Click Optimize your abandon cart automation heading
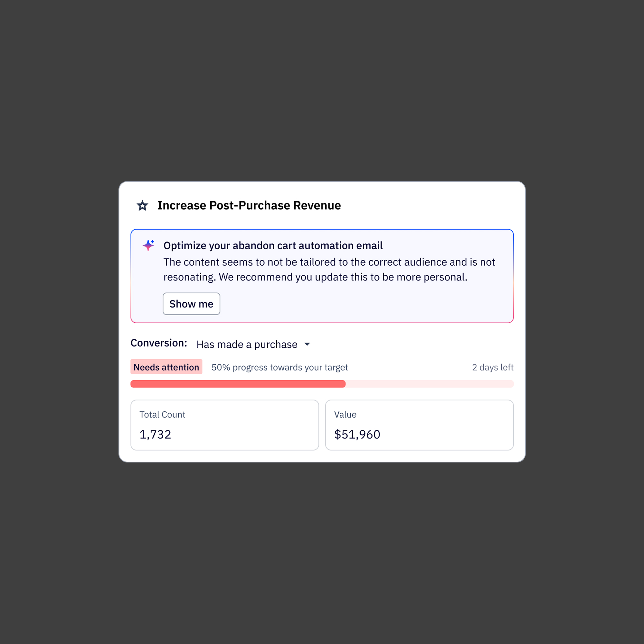 pyautogui.click(x=273, y=246)
